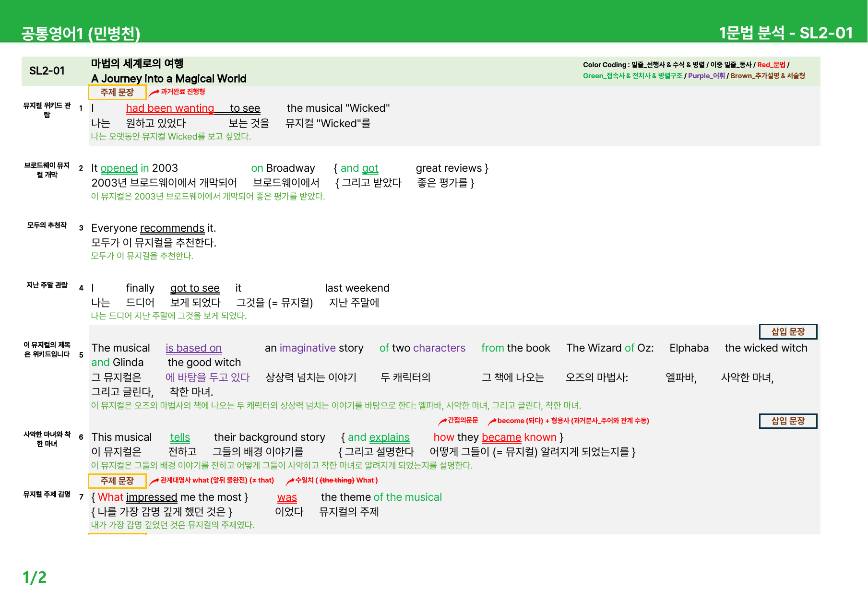868x613 pixels.
Task: Click the underlined word became
Action: point(501,437)
